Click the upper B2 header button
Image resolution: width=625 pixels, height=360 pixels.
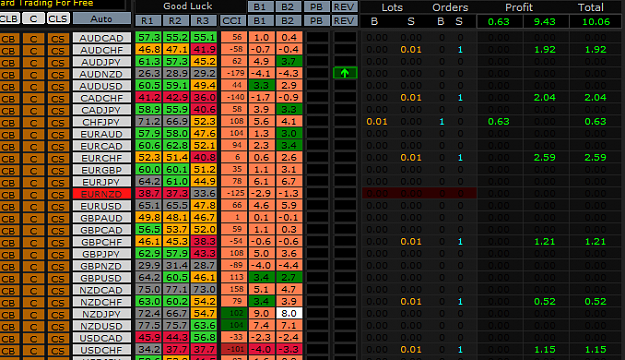pyautogui.click(x=288, y=7)
